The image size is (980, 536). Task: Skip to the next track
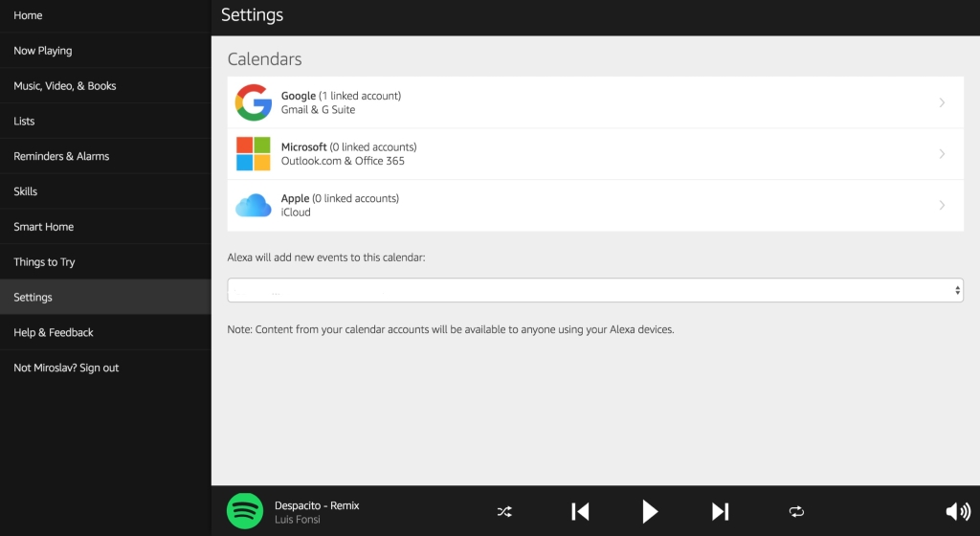click(x=721, y=511)
